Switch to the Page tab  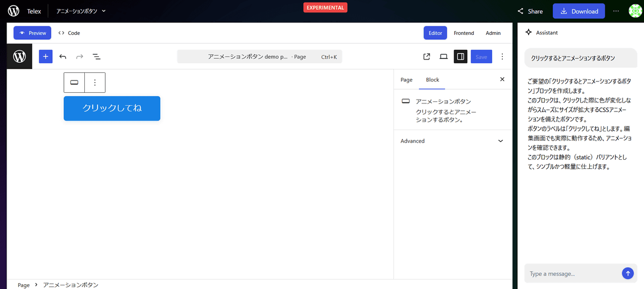406,80
